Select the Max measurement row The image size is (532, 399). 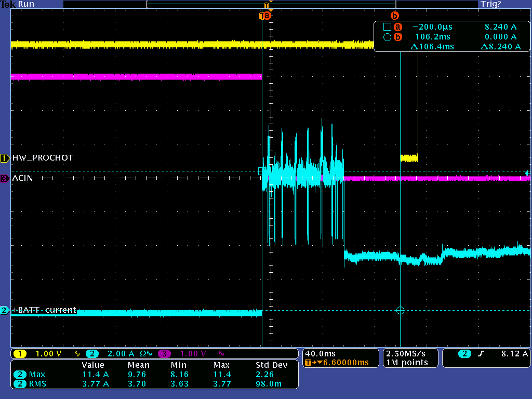[x=154, y=374]
